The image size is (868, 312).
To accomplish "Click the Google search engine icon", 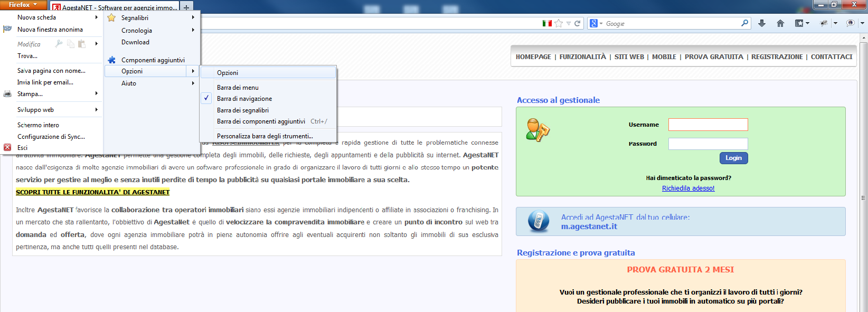I will point(594,23).
